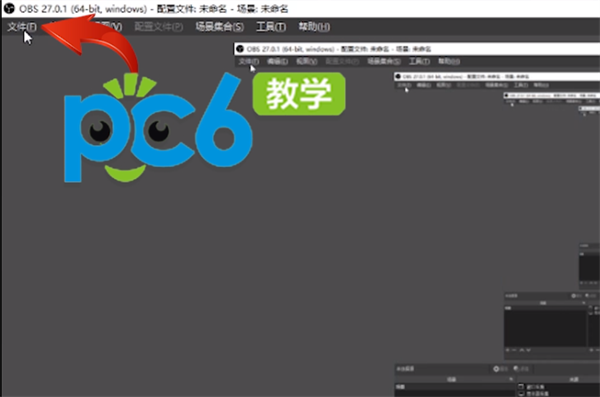Click 编辑(E) in the first nested OBS preview
This screenshot has height=397, width=600.
tap(277, 61)
